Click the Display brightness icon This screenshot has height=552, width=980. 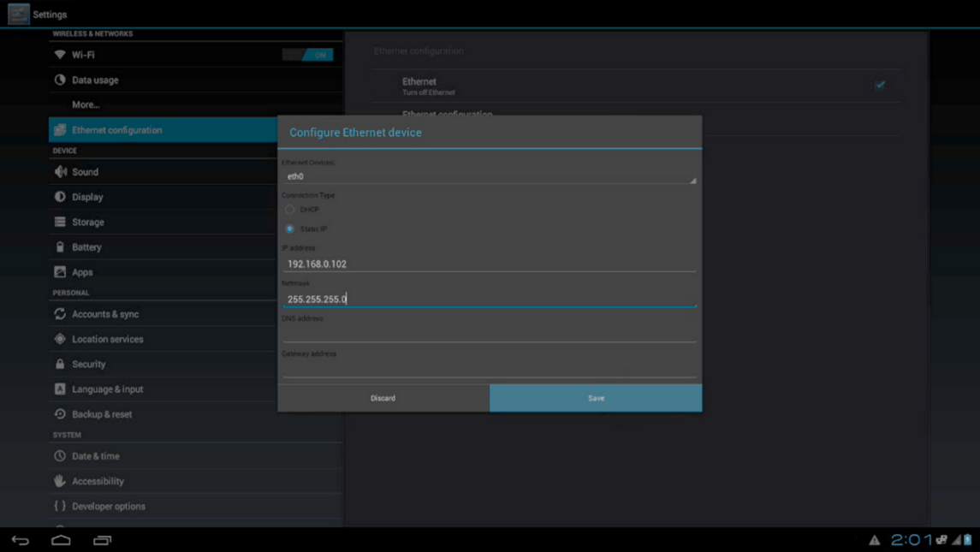point(60,197)
